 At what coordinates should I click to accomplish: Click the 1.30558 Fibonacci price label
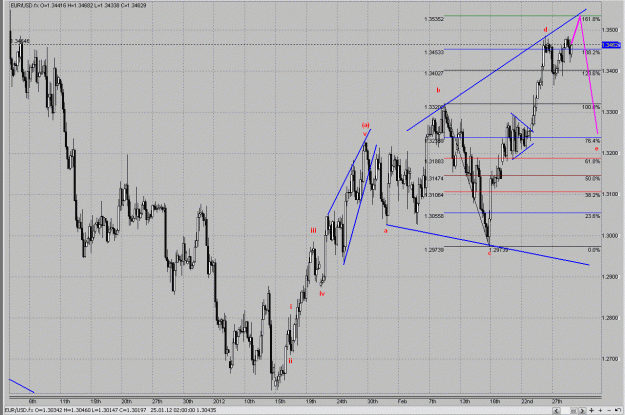coord(434,216)
